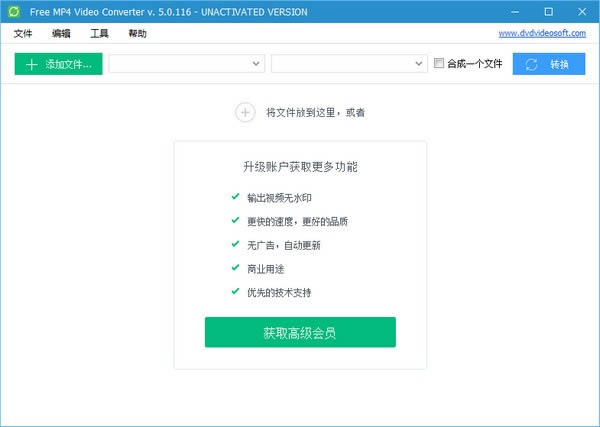This screenshot has height=427, width=600.
Task: Click the app logo in title bar
Action: (x=14, y=11)
